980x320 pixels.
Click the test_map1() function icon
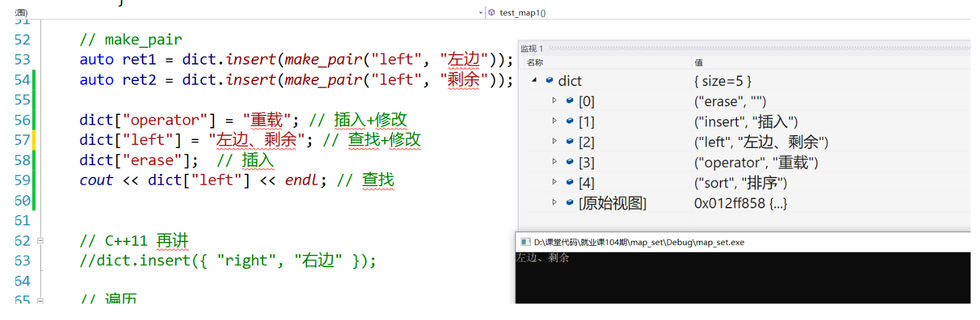point(492,12)
